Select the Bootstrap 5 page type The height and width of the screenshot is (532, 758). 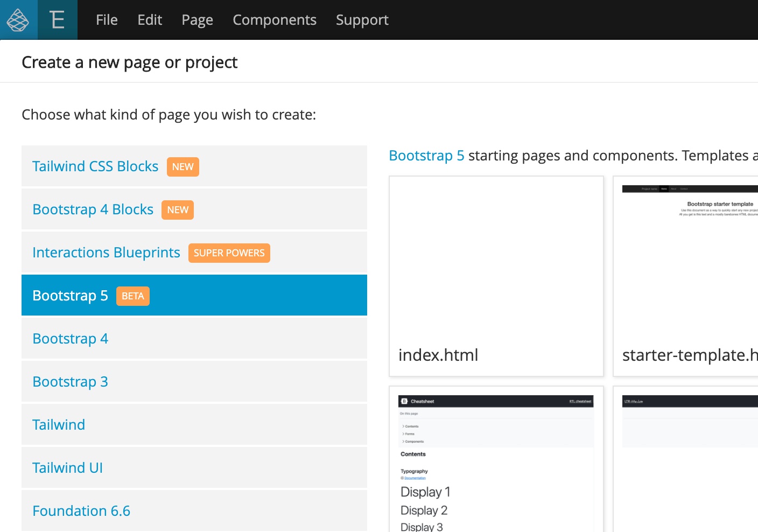[194, 295]
